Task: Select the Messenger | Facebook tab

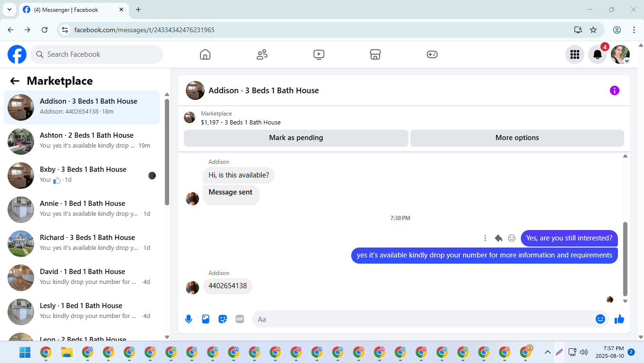Action: click(x=73, y=9)
